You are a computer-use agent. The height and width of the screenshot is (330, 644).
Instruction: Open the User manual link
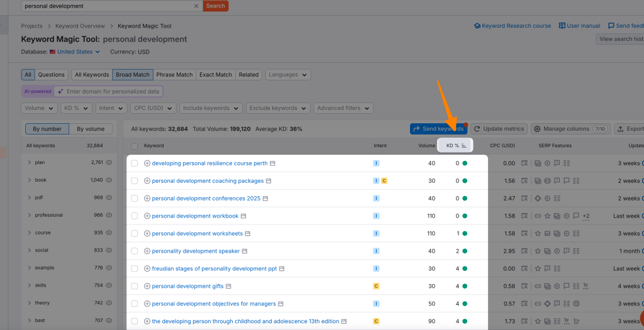click(579, 26)
